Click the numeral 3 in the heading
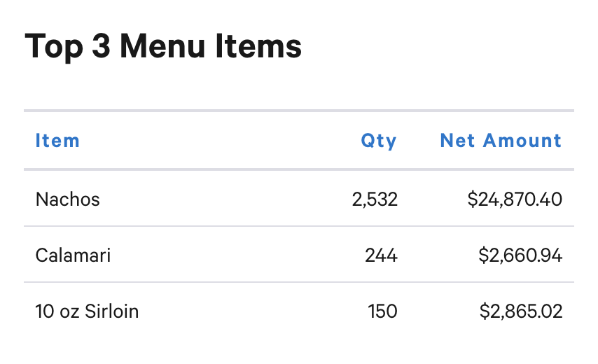The image size is (598, 364). coord(101,46)
